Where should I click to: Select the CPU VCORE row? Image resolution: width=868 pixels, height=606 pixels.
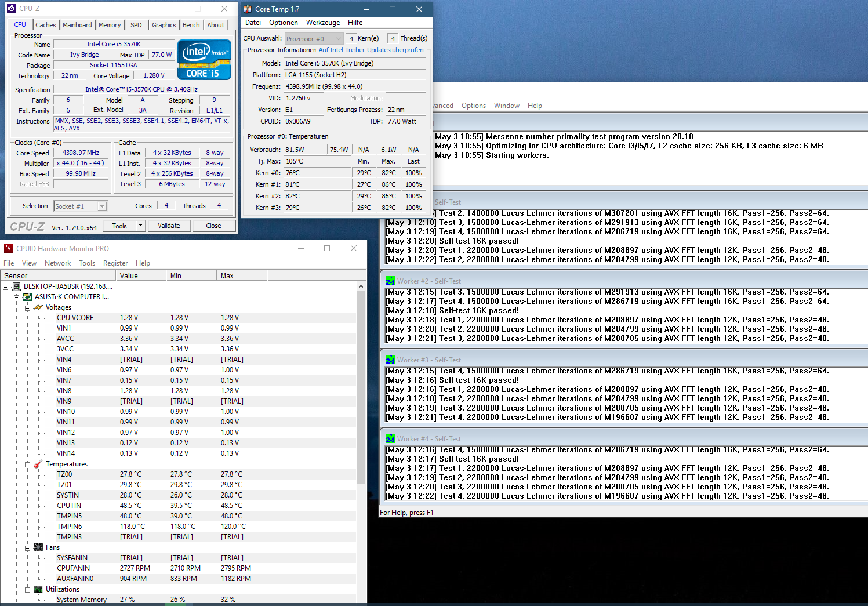tap(178, 318)
